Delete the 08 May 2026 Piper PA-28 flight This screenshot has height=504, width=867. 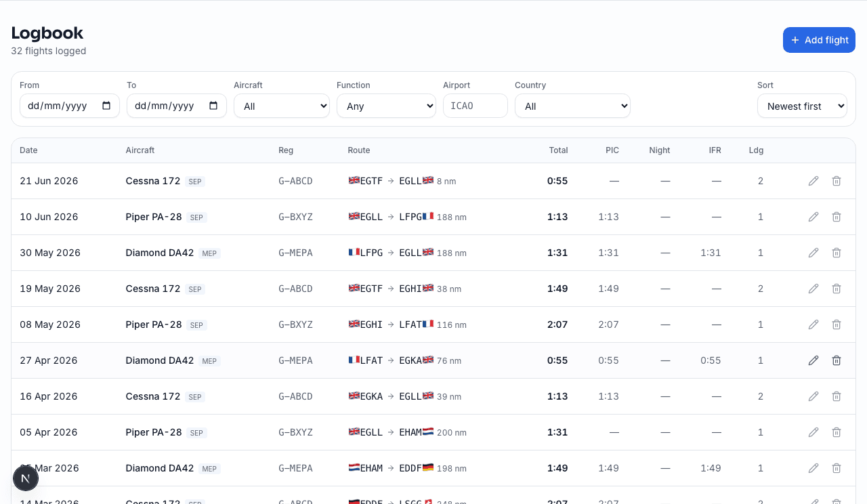[837, 324]
